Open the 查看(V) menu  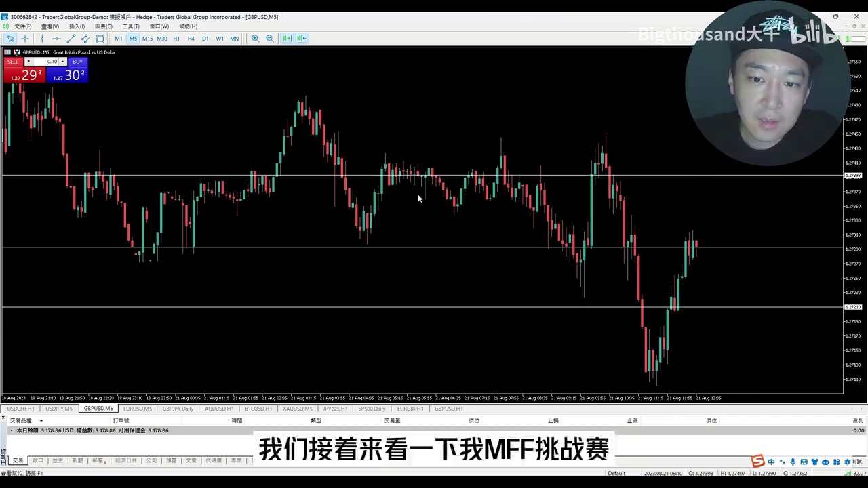pos(50,26)
